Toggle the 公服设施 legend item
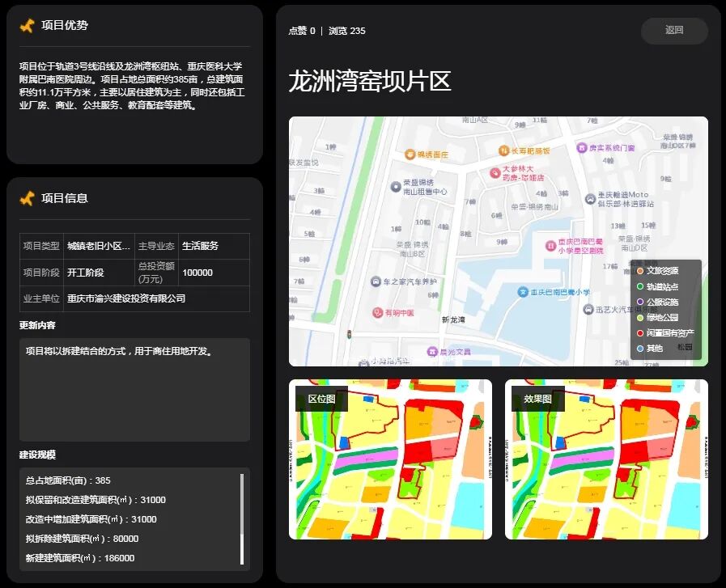The height and width of the screenshot is (588, 726). coord(658,302)
